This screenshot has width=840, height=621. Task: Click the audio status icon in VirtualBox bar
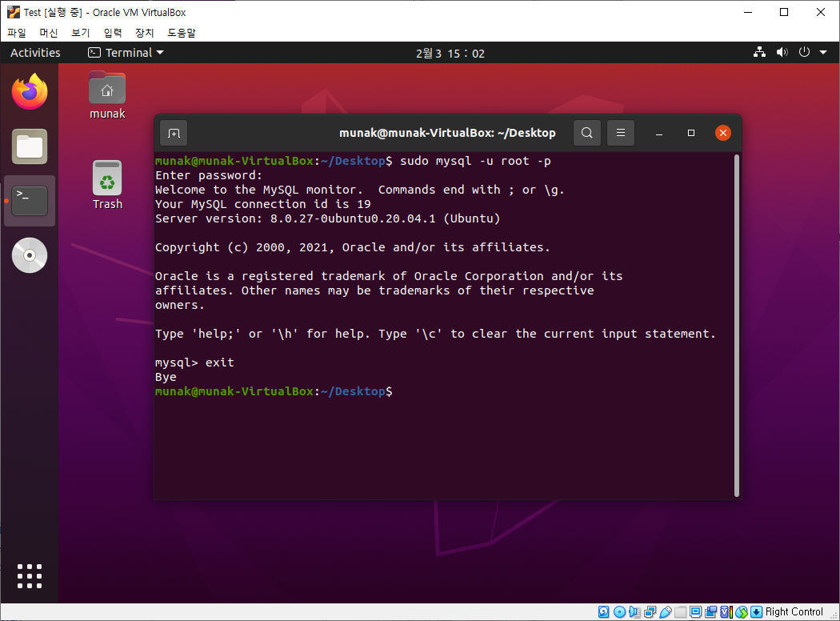[x=635, y=612]
